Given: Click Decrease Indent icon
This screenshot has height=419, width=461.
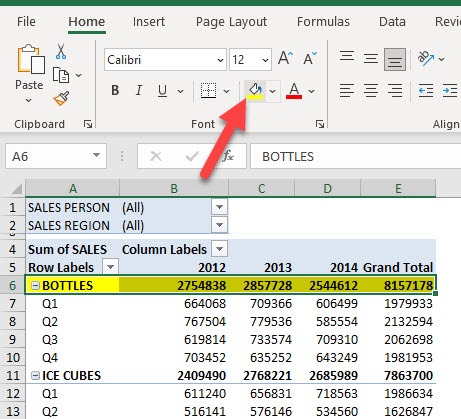Looking at the screenshot, I should [426, 91].
